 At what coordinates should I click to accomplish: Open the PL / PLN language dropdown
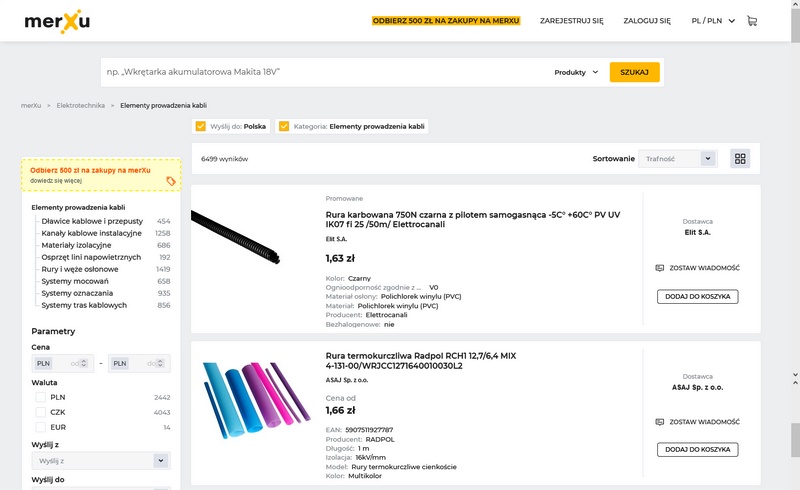pyautogui.click(x=713, y=21)
